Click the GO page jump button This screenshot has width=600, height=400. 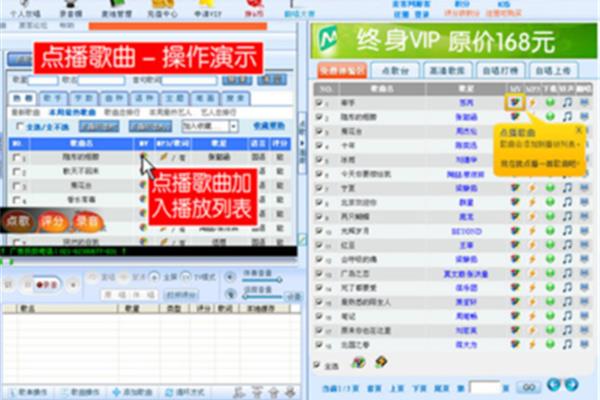pyautogui.click(x=529, y=387)
